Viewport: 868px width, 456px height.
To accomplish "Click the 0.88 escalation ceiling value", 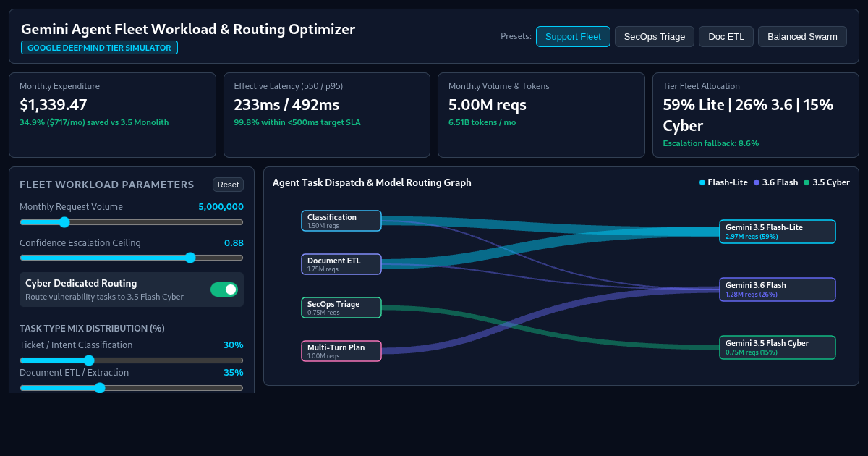I will point(234,242).
